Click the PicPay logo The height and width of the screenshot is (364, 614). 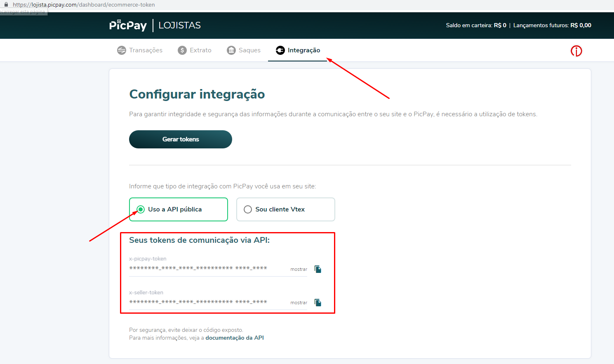[128, 25]
